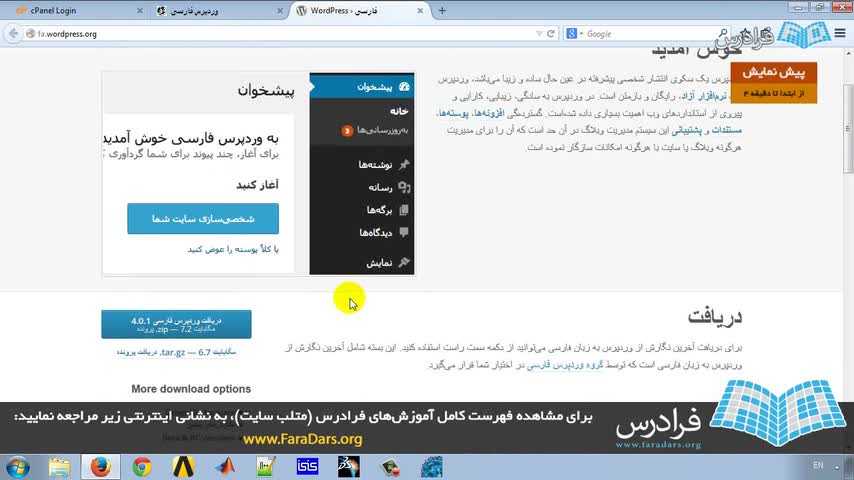Click the yellow A-shaped taskbar icon
The image size is (854, 480).
coord(184,467)
